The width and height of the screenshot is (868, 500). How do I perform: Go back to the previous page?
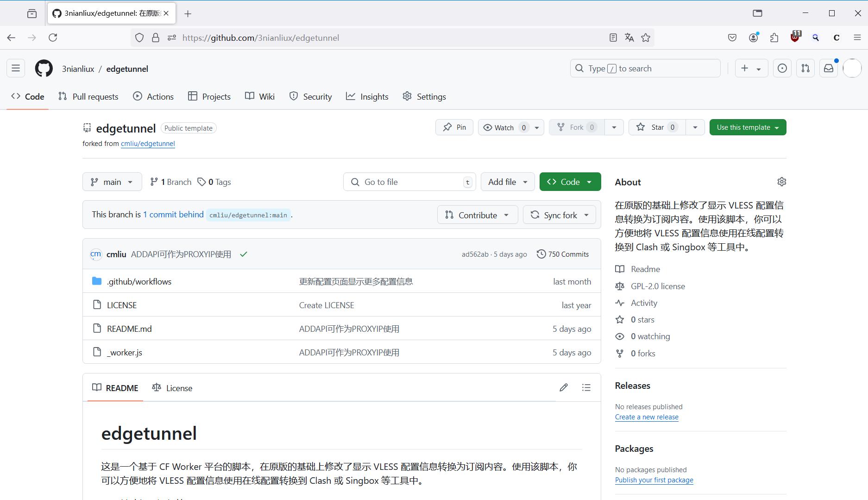(12, 38)
